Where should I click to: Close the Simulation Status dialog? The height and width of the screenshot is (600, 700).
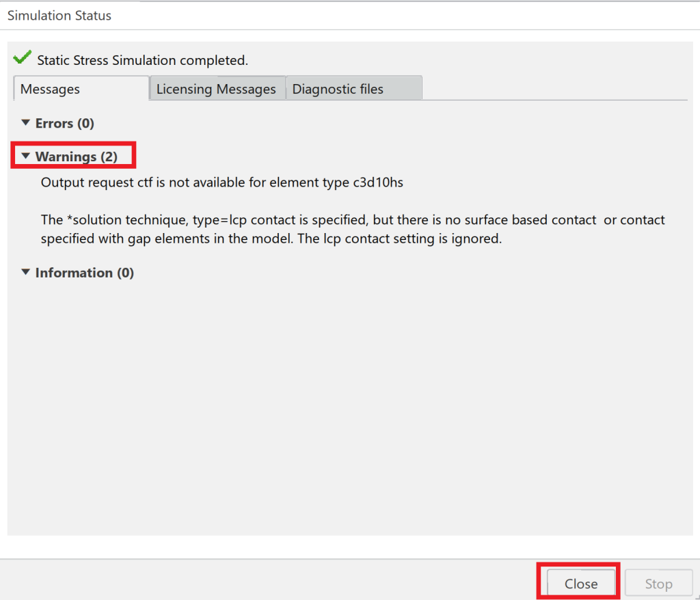[581, 583]
